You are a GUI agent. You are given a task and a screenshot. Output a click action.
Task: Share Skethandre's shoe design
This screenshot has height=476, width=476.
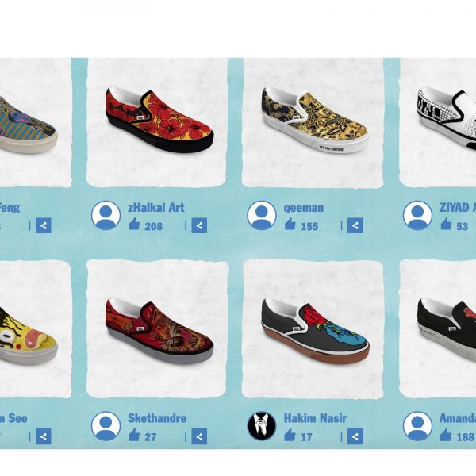199,436
